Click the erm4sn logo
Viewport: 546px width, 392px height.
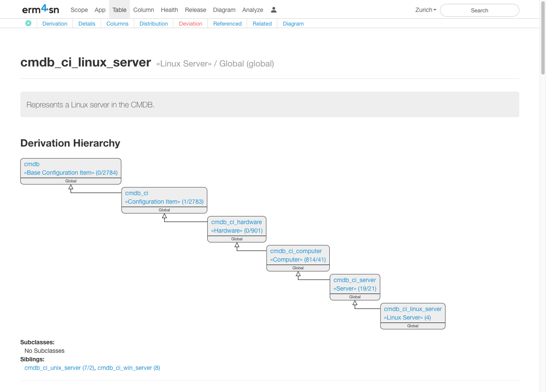(x=41, y=9)
